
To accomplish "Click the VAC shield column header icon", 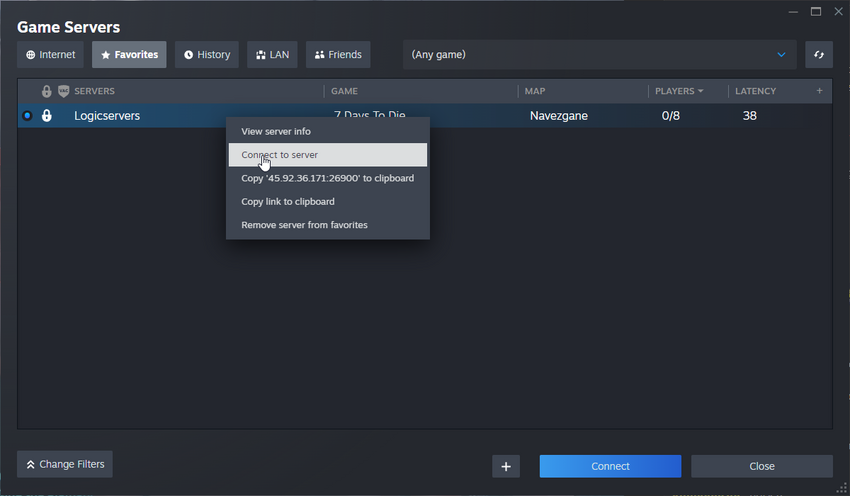I will (x=63, y=91).
